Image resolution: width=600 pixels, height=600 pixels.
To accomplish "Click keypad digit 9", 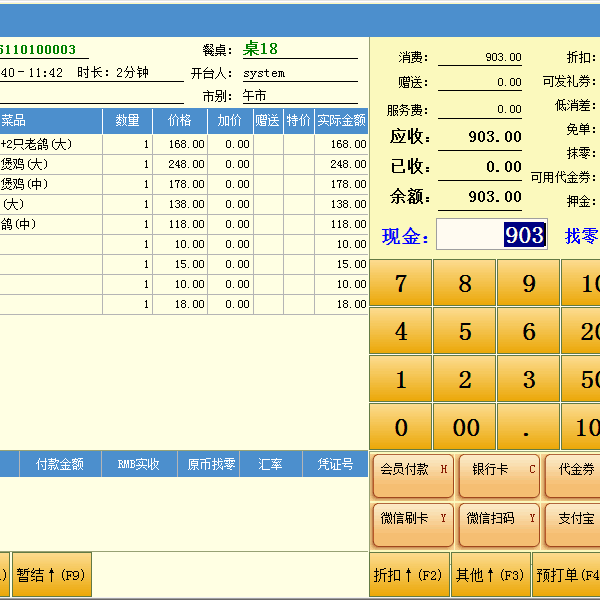I will (x=528, y=283).
